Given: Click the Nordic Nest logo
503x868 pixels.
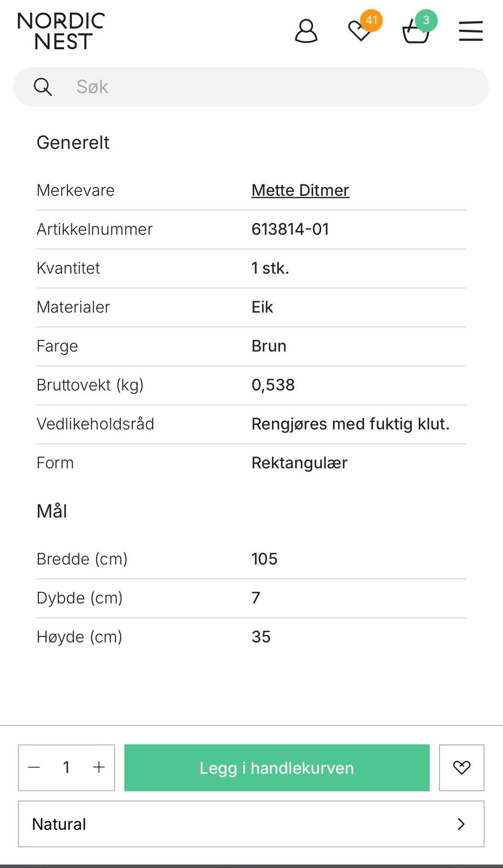Looking at the screenshot, I should [x=61, y=31].
